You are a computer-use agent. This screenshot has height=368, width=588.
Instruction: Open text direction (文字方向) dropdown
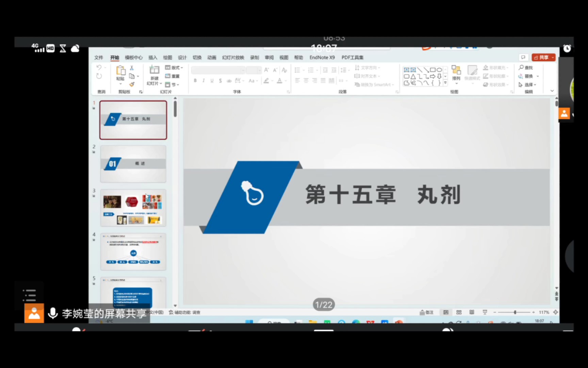367,67
